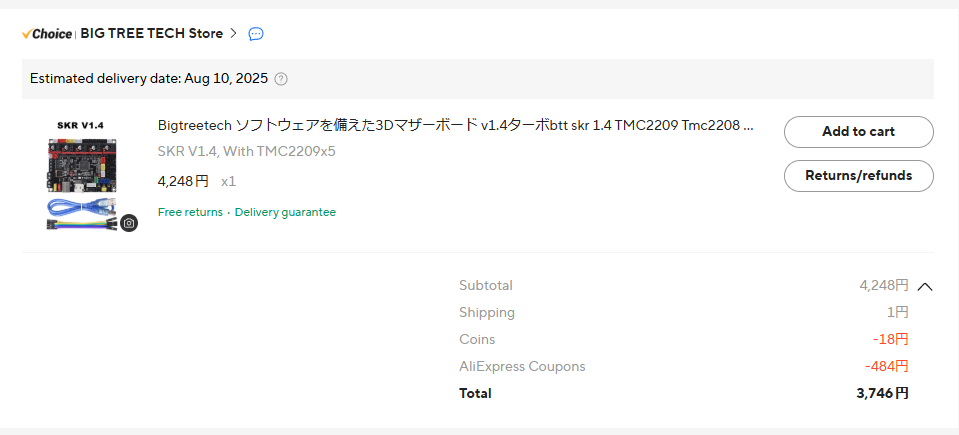Click the 4,248円 item price
Screen dimensions: 959x435
(183, 182)
